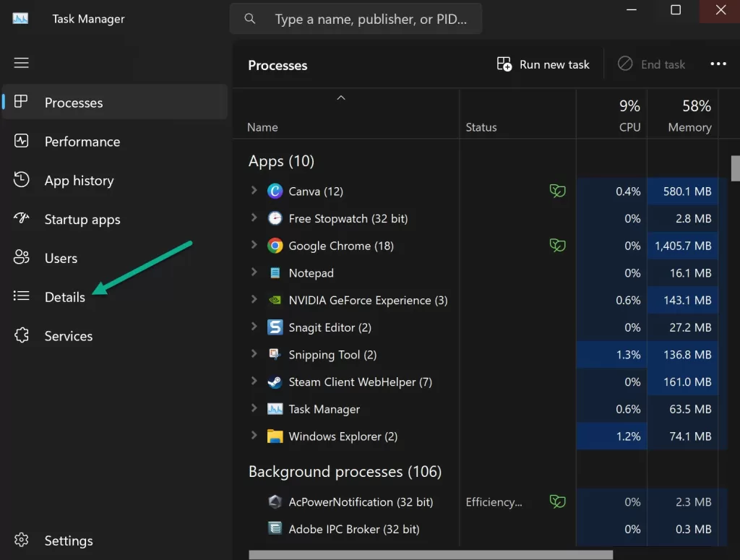The image size is (740, 560).
Task: Expand the Google Chrome (18) group
Action: tap(254, 245)
